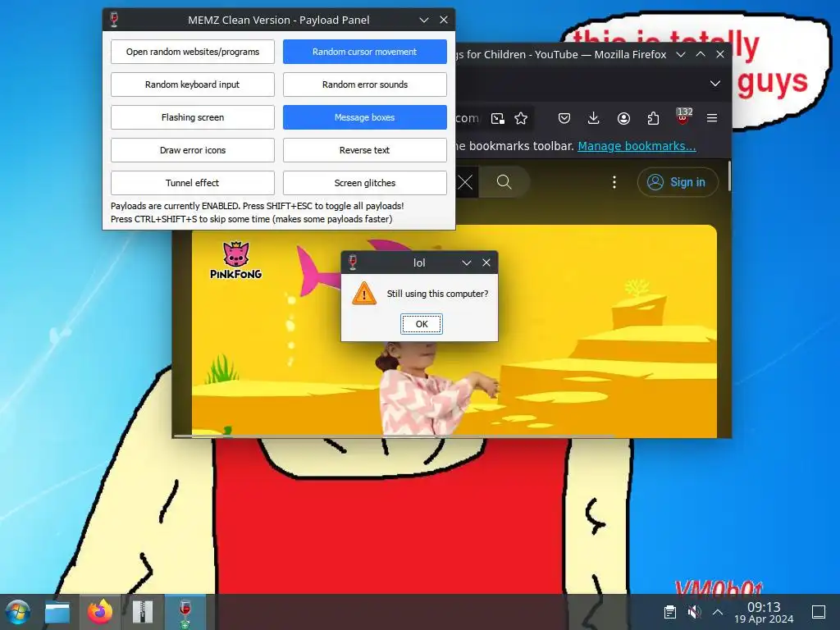Maximize the Firefox window with up chevron
The height and width of the screenshot is (630, 840).
click(701, 54)
